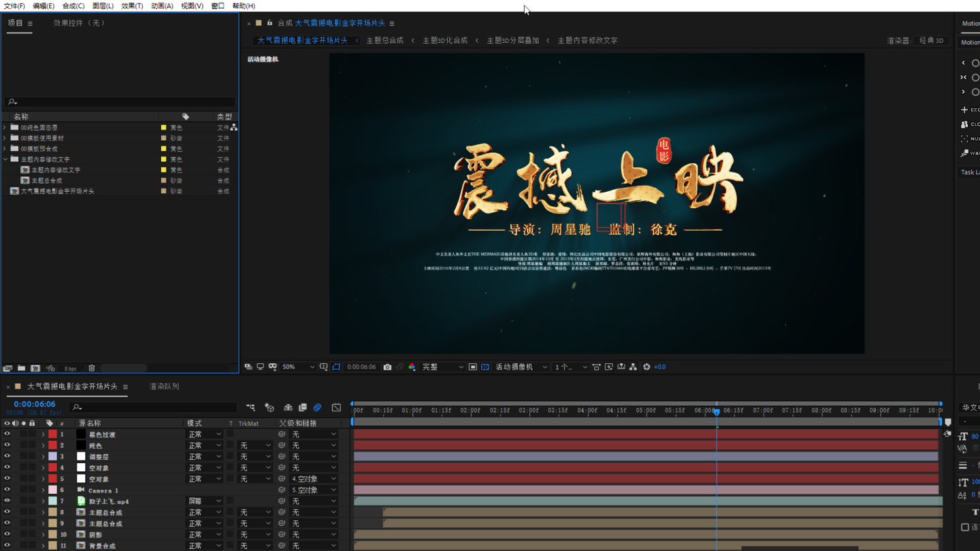The width and height of the screenshot is (980, 551).
Task: Toggle project flowchart view icon
Action: (234, 127)
